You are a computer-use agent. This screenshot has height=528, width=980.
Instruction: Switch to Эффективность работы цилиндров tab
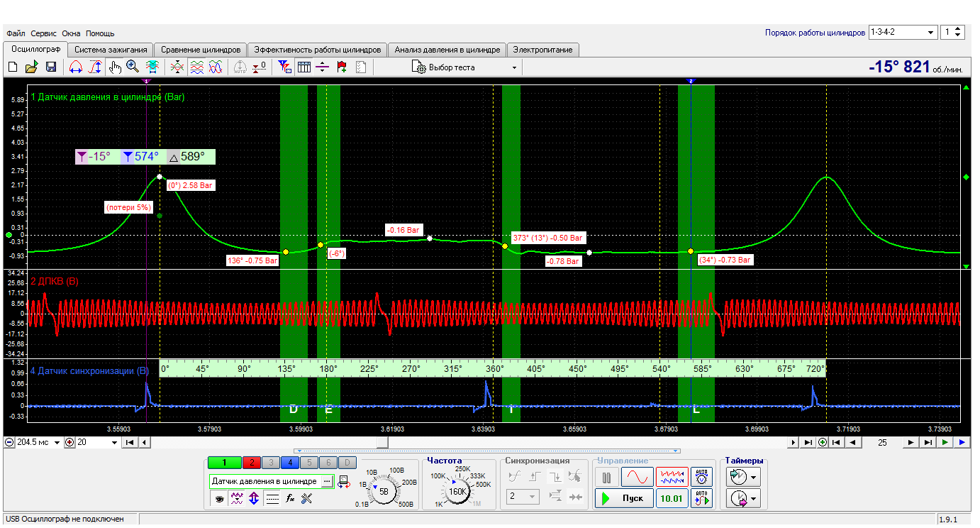click(318, 50)
